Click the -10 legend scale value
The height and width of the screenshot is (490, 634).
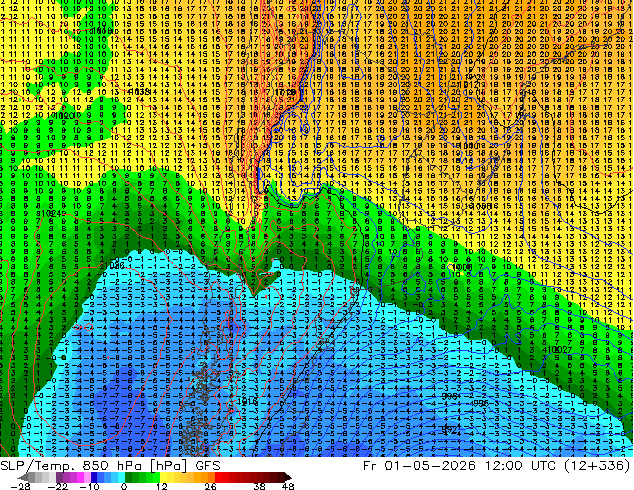(x=89, y=486)
